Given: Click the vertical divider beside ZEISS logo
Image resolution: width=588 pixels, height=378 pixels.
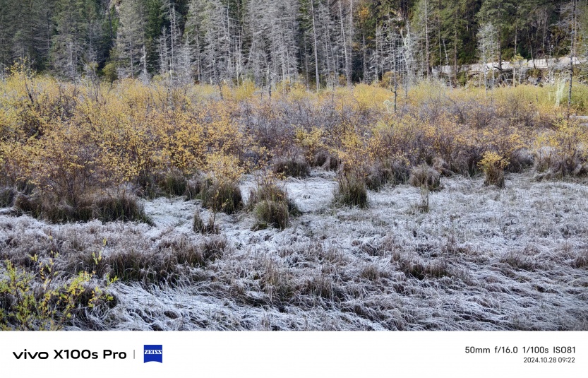Looking at the screenshot, I should (x=134, y=354).
